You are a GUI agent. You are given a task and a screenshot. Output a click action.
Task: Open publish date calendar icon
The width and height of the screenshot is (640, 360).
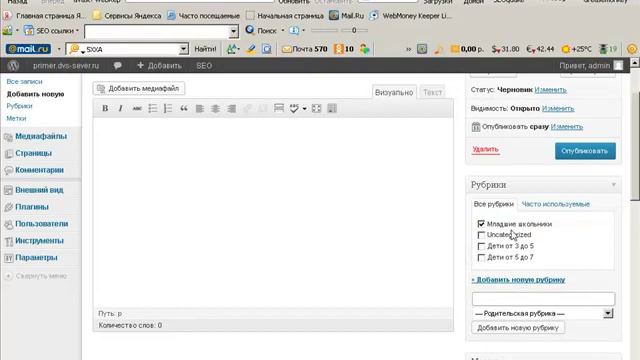(x=476, y=127)
